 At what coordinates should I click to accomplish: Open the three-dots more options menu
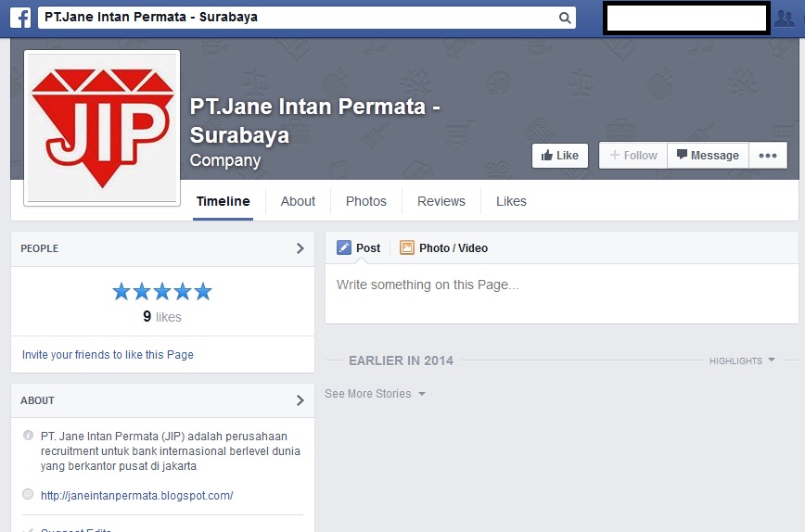768,156
